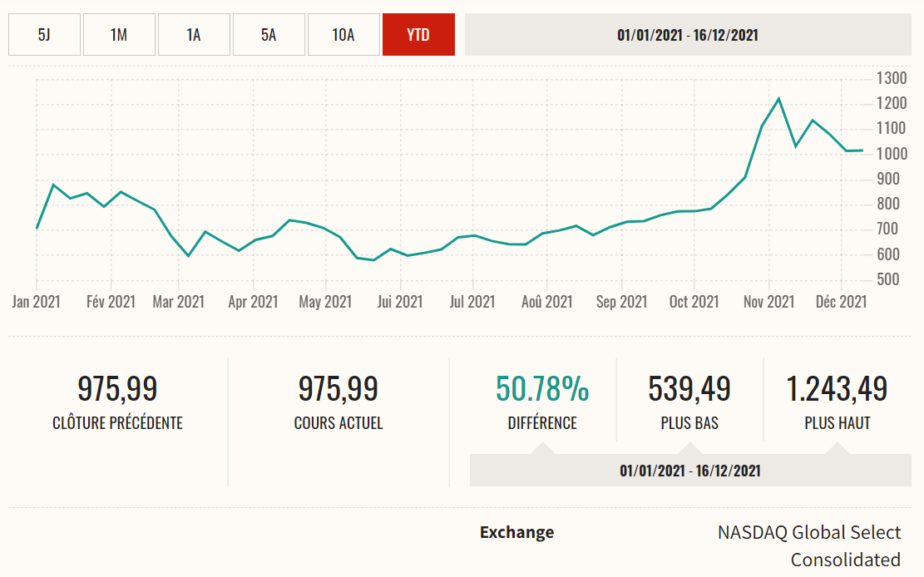Open the top date range selector
The image size is (924, 577).
(688, 35)
